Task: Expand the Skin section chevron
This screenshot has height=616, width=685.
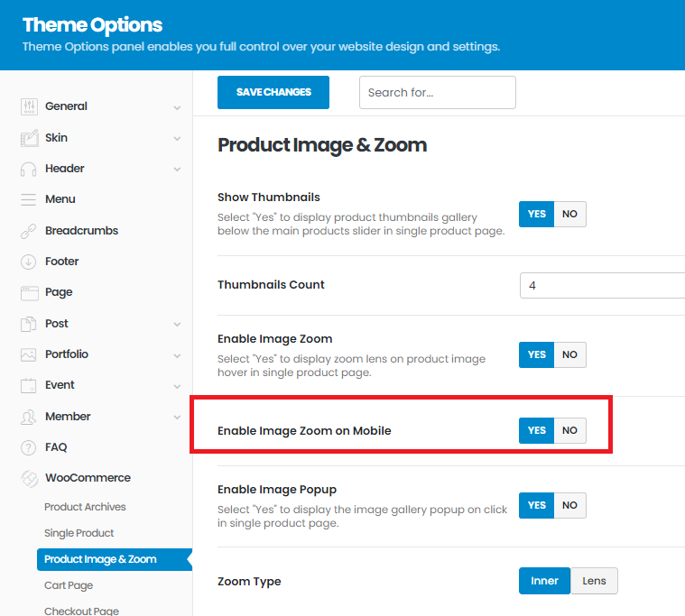Action: pos(177,138)
